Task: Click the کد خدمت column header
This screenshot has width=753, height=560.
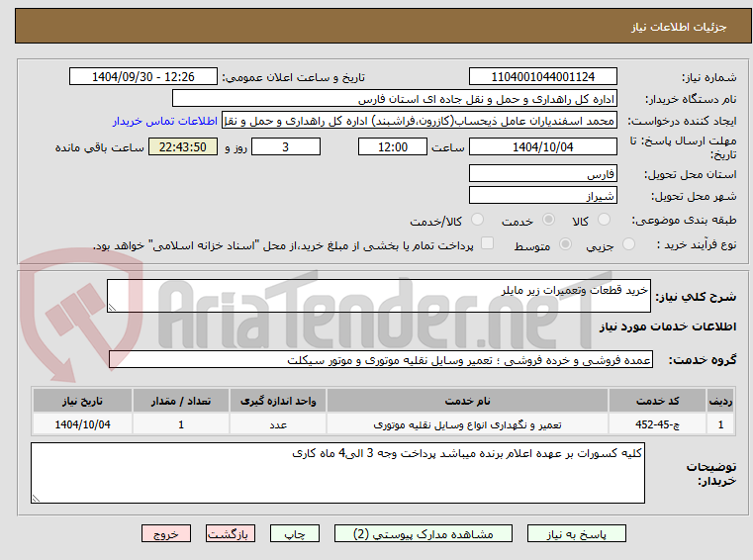Action: (x=657, y=401)
